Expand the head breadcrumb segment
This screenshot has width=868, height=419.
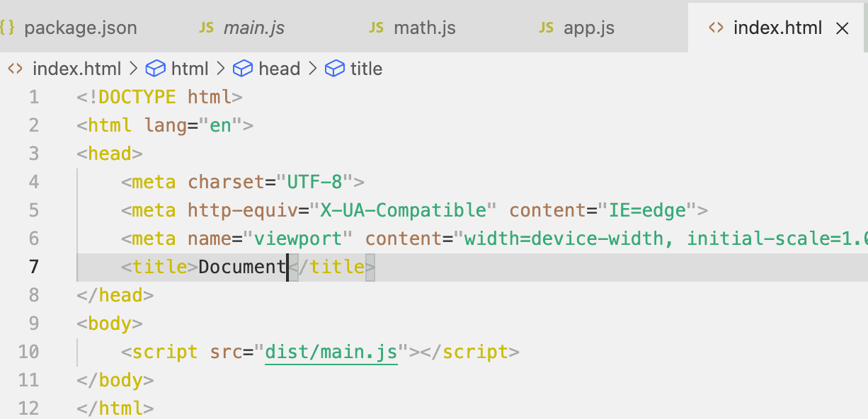(x=279, y=69)
